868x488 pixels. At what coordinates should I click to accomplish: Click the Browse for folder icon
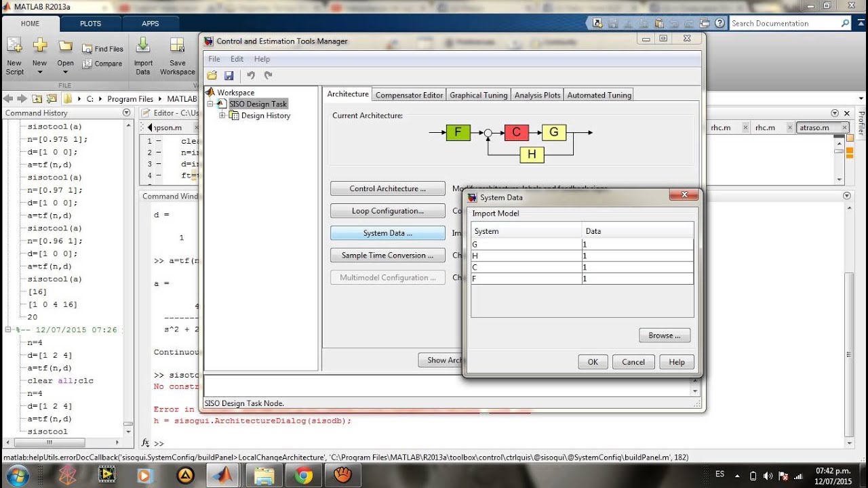[51, 98]
